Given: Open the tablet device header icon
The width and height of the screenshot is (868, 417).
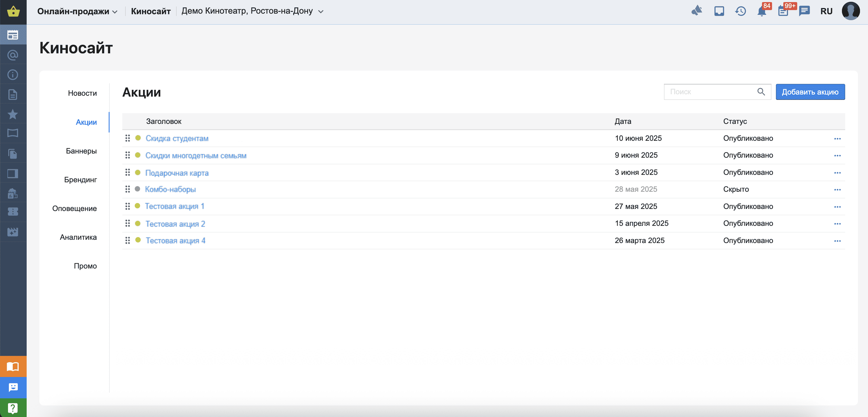Looking at the screenshot, I should tap(719, 11).
